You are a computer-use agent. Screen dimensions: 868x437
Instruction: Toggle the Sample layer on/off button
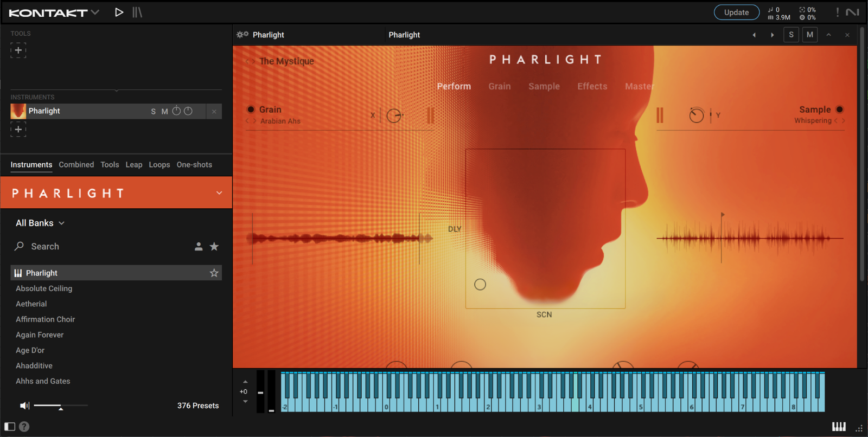(x=840, y=110)
